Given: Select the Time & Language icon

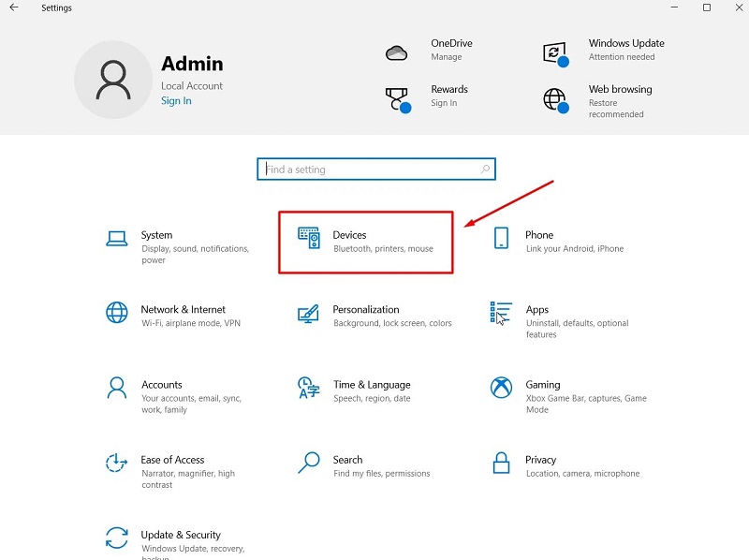Looking at the screenshot, I should click(x=309, y=387).
